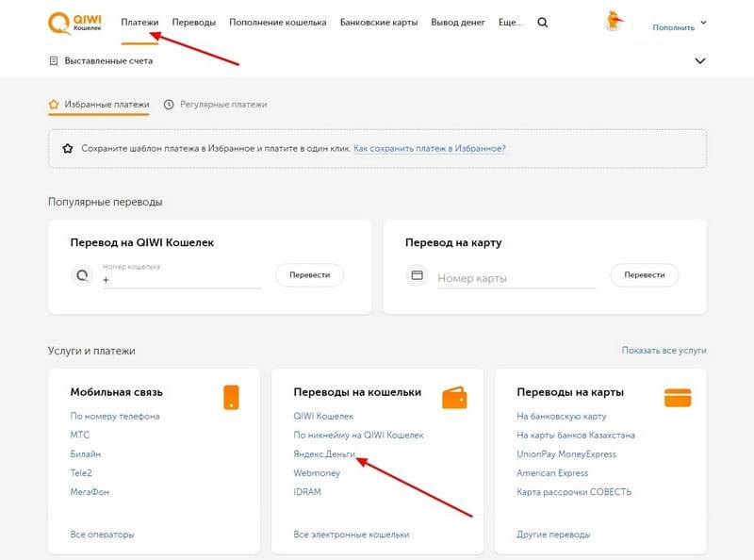
Task: Go to Пополнение кошелька
Action: pos(278,23)
